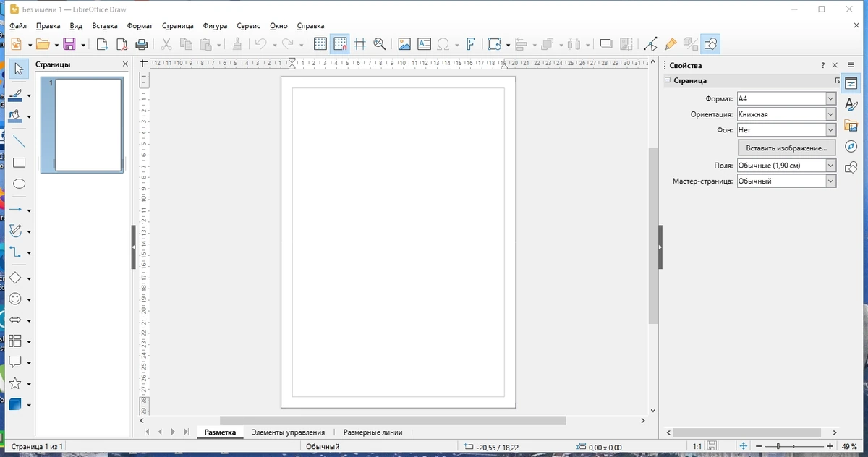Pick the Callout shapes tool
The image size is (868, 457).
pyautogui.click(x=16, y=362)
